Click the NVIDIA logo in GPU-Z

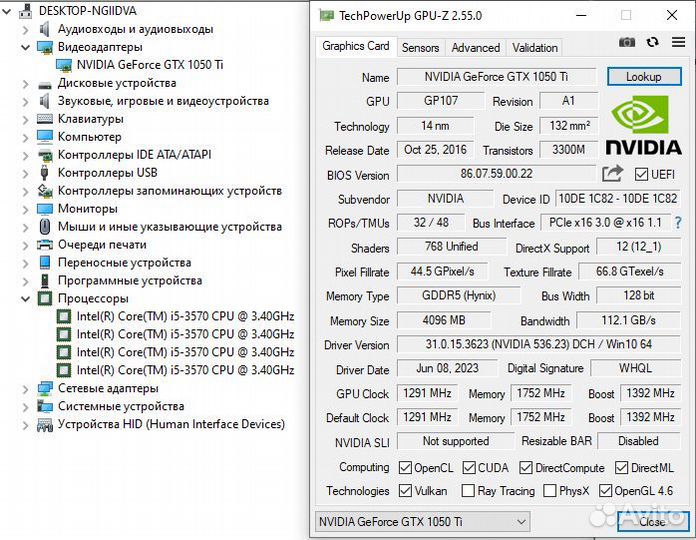point(643,126)
